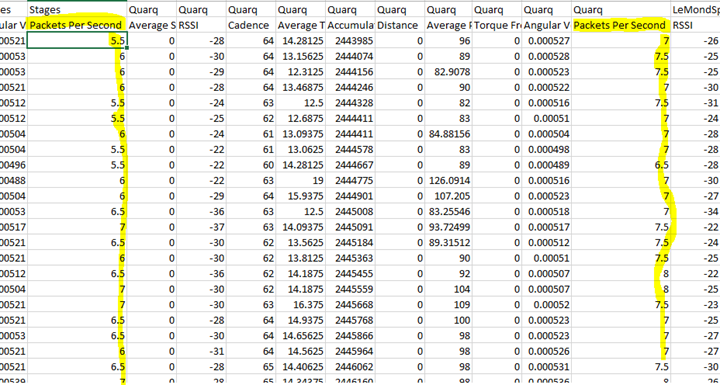Click the cell containing 2444246

350,87
